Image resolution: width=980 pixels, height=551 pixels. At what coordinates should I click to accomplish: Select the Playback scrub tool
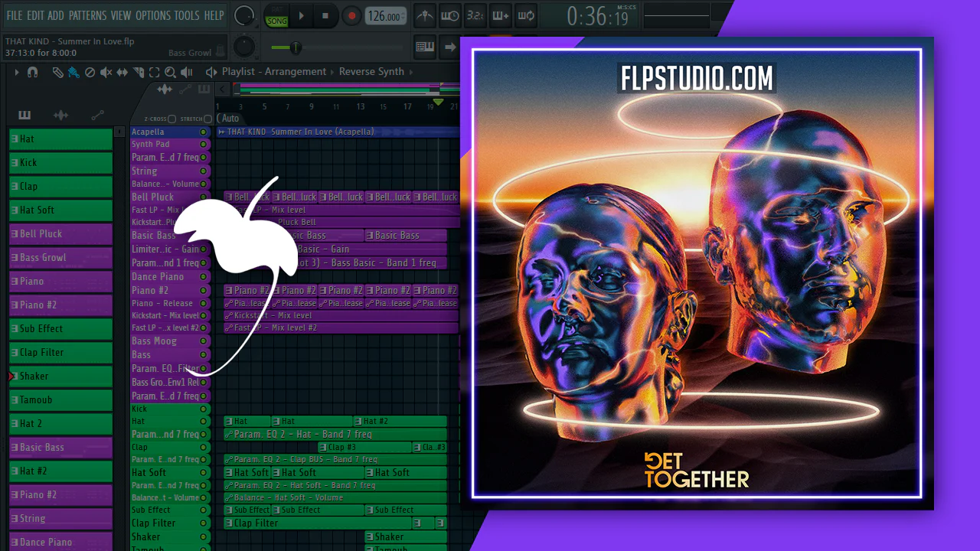click(186, 72)
